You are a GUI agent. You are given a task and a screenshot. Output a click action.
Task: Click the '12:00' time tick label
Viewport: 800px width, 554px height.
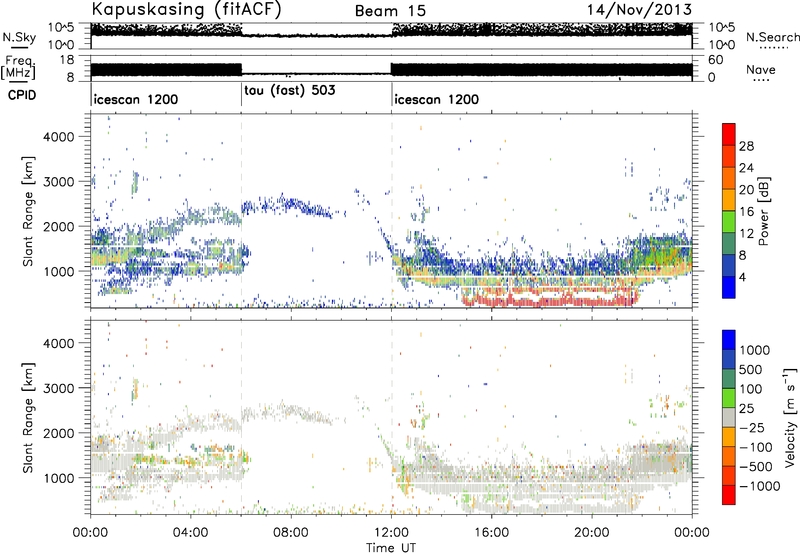click(391, 533)
